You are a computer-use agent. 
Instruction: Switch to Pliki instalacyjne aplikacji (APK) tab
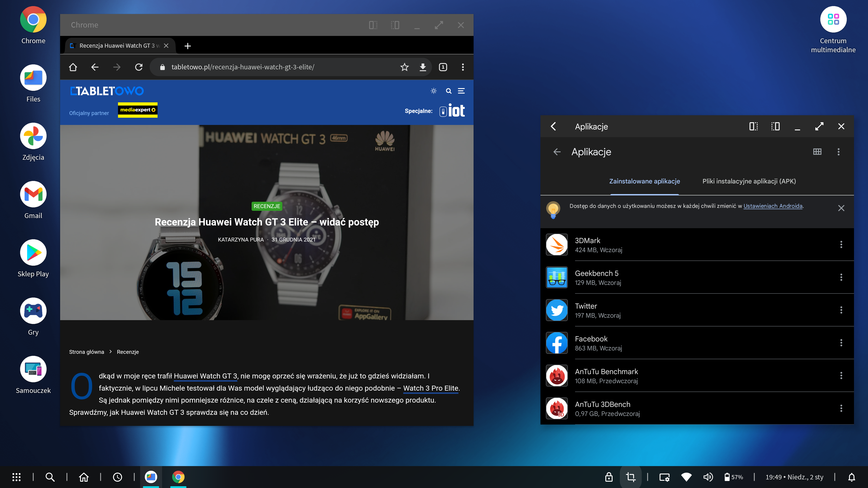[749, 181]
